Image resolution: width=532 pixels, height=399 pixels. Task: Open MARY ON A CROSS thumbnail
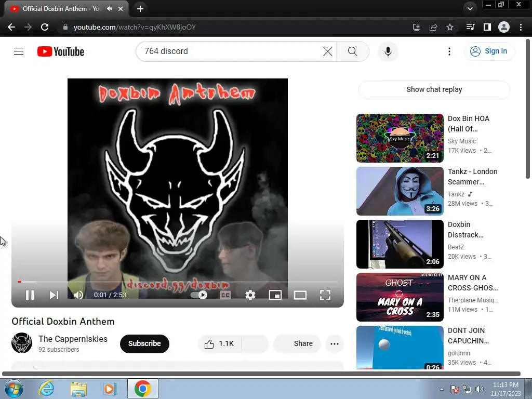pyautogui.click(x=400, y=297)
